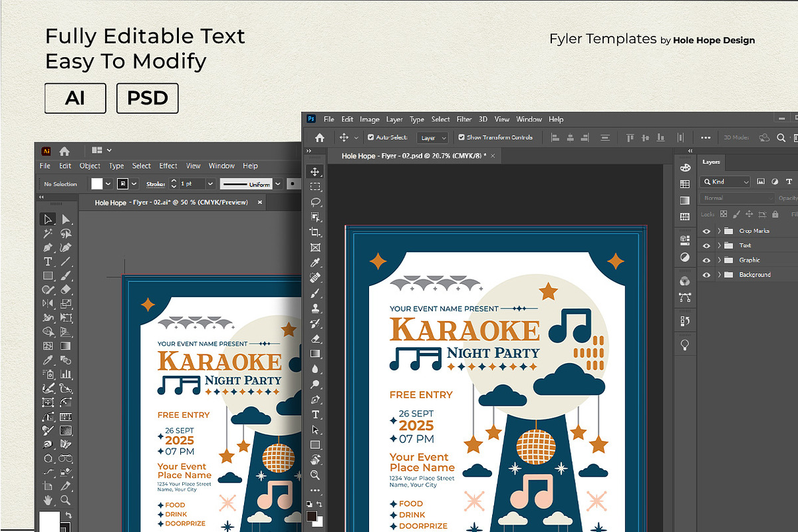798x532 pixels.
Task: Click the Photoshop options bar three-dots button
Action: [706, 138]
